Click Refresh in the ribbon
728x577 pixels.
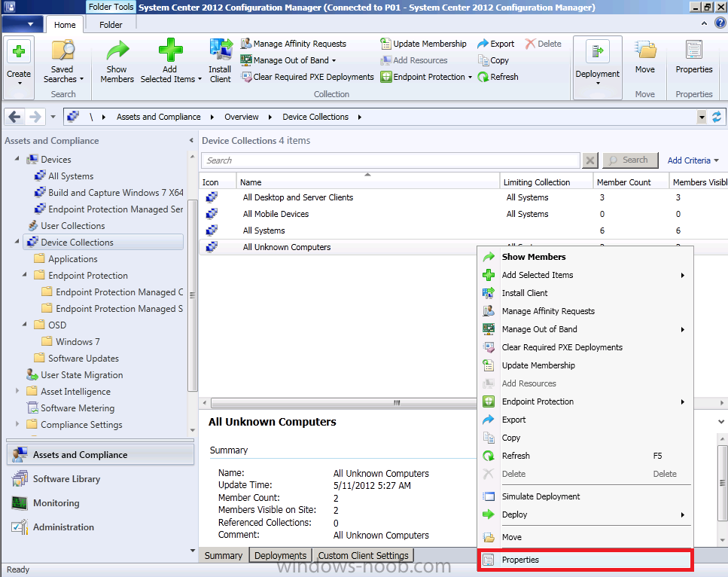click(498, 77)
